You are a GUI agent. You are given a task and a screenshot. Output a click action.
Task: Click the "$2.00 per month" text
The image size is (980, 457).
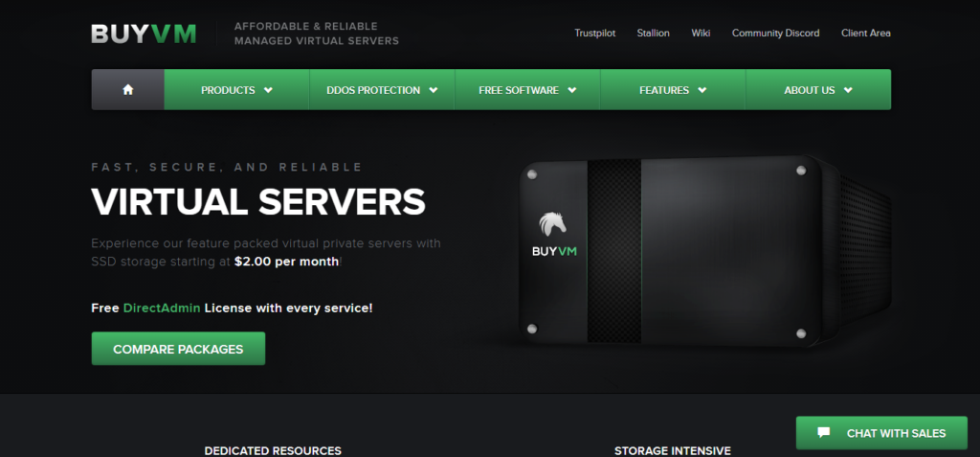[287, 262]
